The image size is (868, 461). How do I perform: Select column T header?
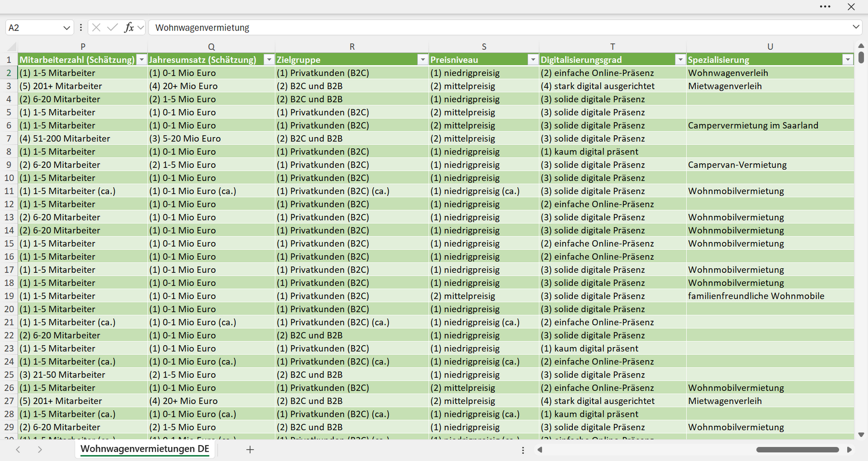click(612, 47)
